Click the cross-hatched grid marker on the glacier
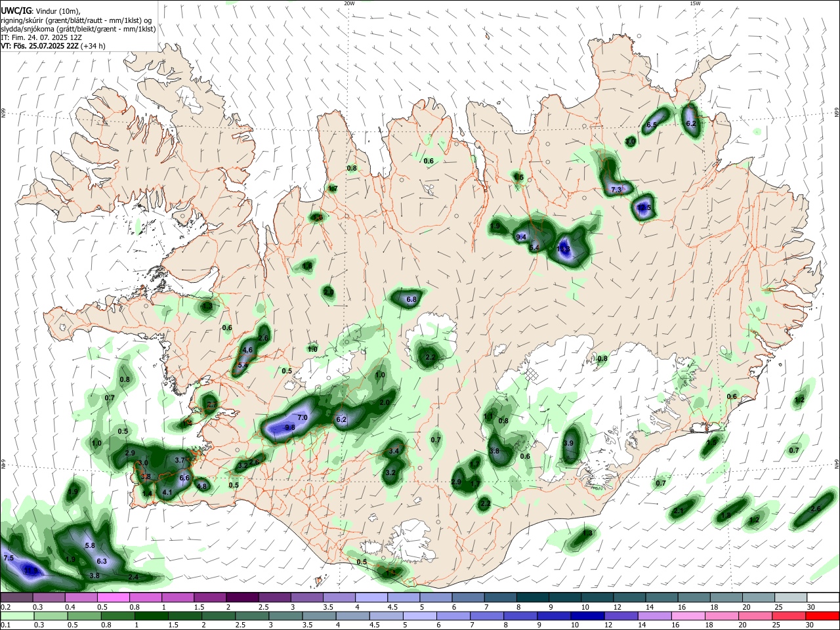840x630 pixels. pos(531,374)
